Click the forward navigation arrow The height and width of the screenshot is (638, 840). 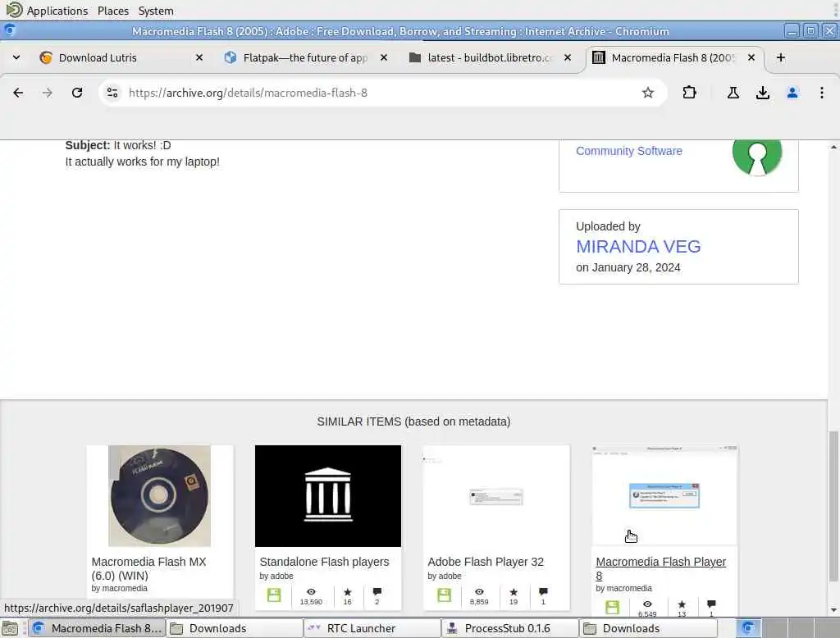(47, 93)
